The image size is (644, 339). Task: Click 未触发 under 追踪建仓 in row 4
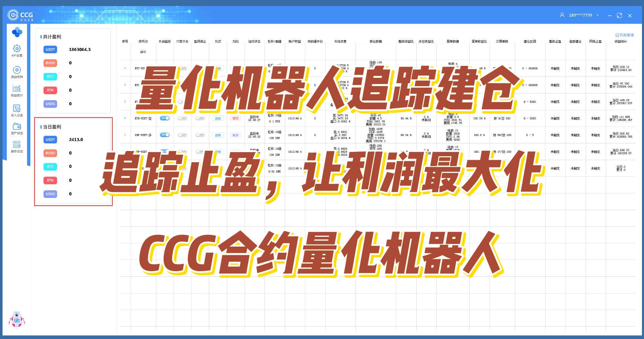pos(575,119)
